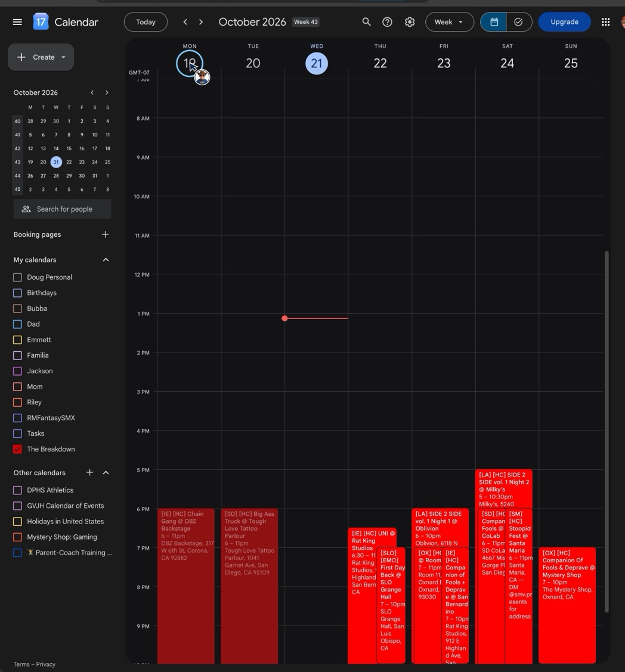Open the Terms link
Screen dimensions: 625x672
[21, 664]
